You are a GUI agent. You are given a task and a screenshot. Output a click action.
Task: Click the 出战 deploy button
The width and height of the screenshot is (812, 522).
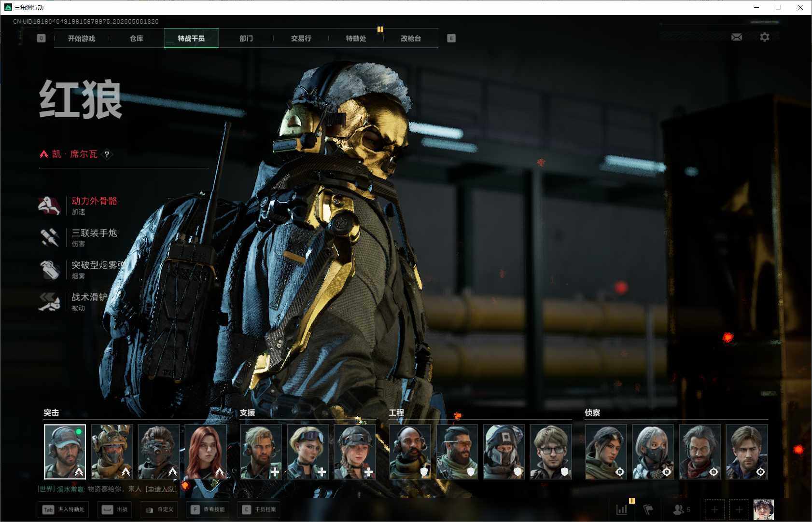[x=114, y=509]
